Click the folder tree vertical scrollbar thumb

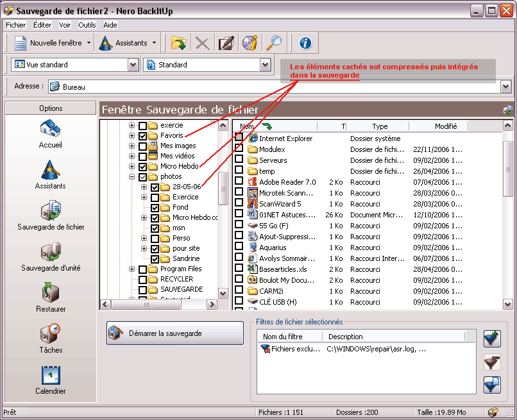[223, 189]
